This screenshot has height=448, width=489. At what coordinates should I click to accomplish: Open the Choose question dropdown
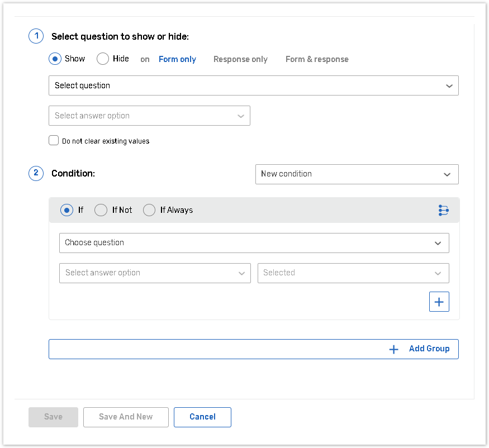tap(254, 243)
